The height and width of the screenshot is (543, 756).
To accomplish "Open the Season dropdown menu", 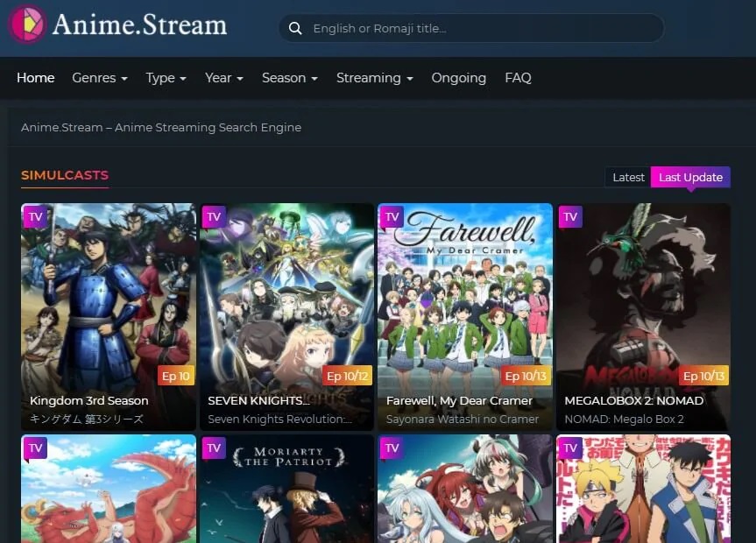I will pyautogui.click(x=290, y=78).
